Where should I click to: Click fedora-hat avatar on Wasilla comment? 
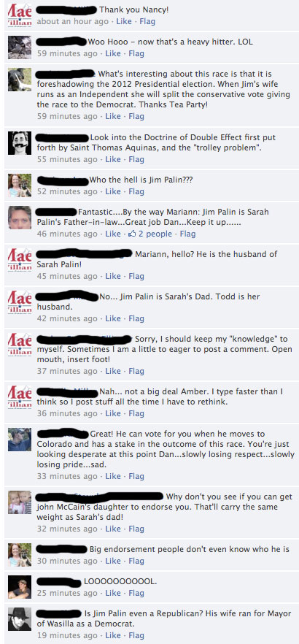click(20, 619)
